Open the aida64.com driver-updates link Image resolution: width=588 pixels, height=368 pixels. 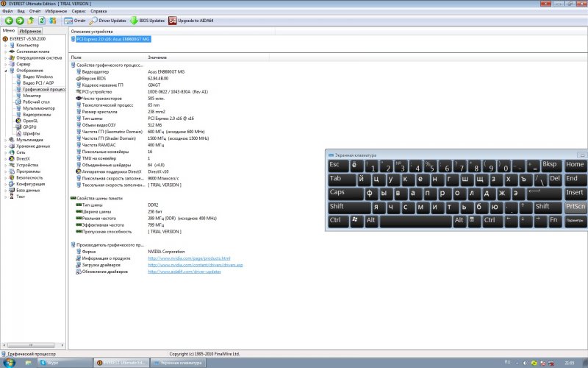click(184, 272)
